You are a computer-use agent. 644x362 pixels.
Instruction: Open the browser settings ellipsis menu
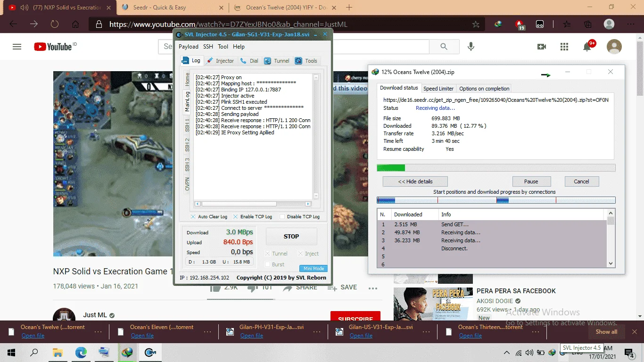631,24
